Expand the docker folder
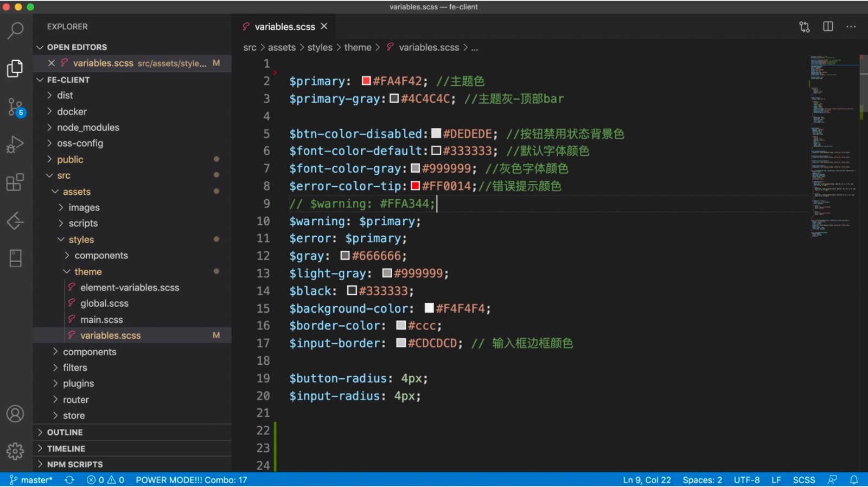Screen dimensions: 868x487 click(x=132, y=111)
